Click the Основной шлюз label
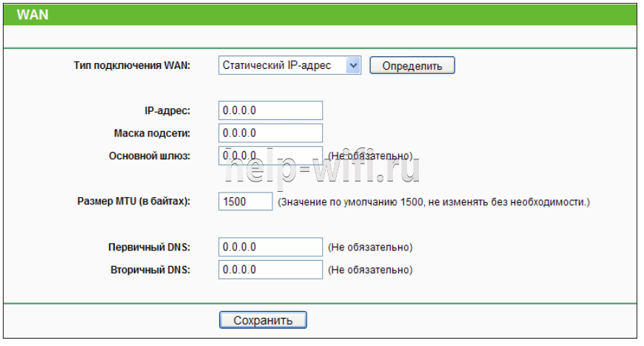 click(x=150, y=156)
